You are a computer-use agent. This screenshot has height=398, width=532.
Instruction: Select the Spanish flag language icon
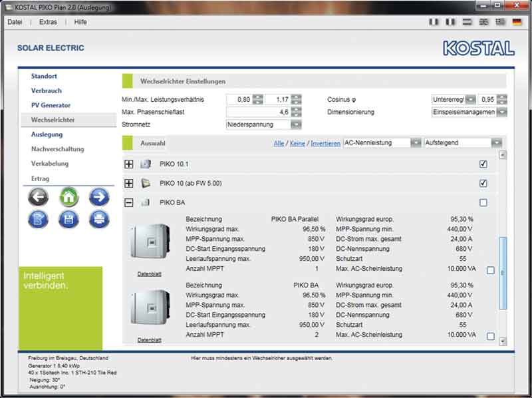coord(467,22)
